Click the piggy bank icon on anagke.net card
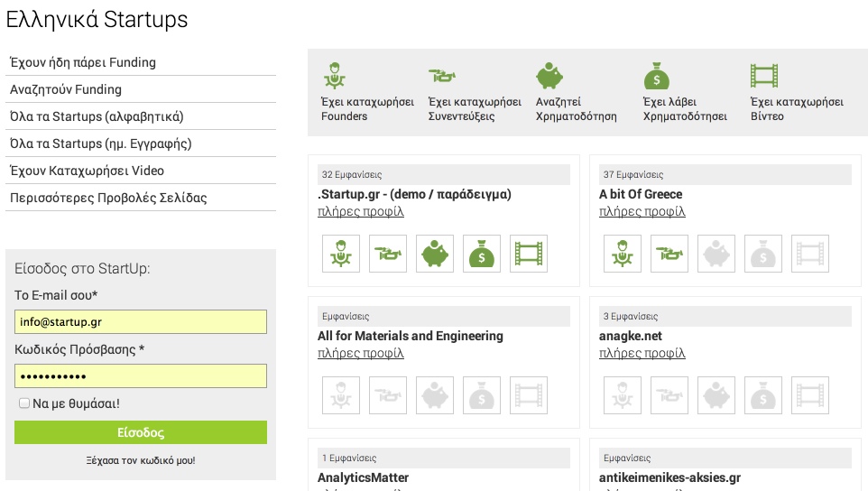The image size is (868, 491). tap(716, 395)
